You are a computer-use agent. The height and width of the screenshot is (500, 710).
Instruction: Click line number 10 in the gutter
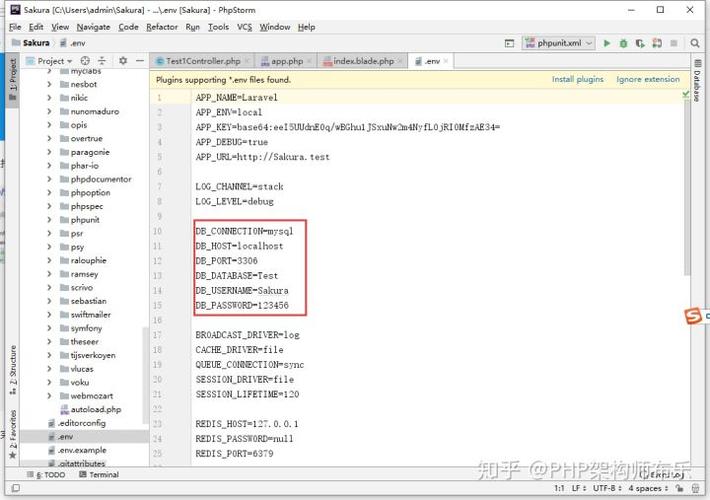157,231
